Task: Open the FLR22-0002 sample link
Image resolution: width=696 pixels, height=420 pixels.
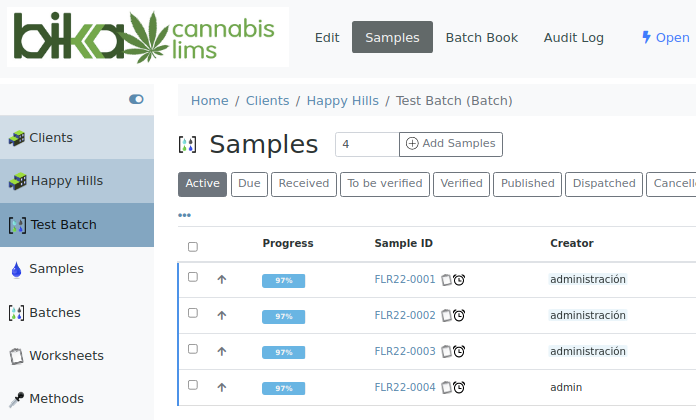Action: (x=404, y=316)
